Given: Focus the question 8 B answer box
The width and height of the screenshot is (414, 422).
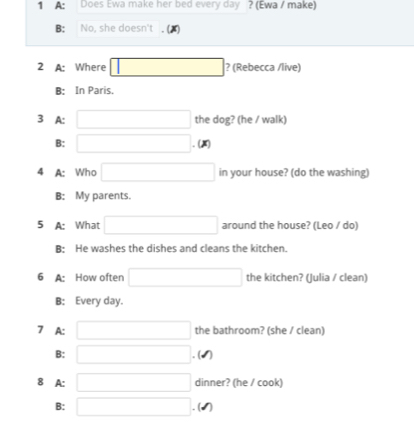Looking at the screenshot, I should 134,406.
